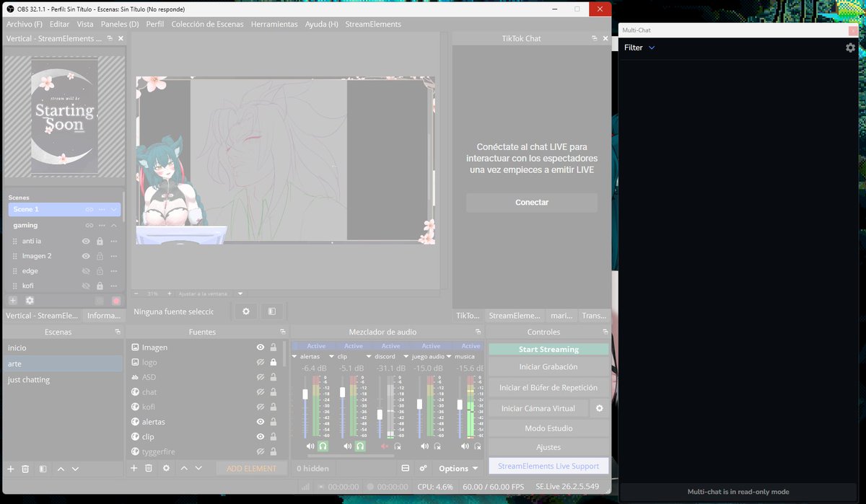The width and height of the screenshot is (866, 504).
Task: Click the discord volume fader
Action: (380, 415)
